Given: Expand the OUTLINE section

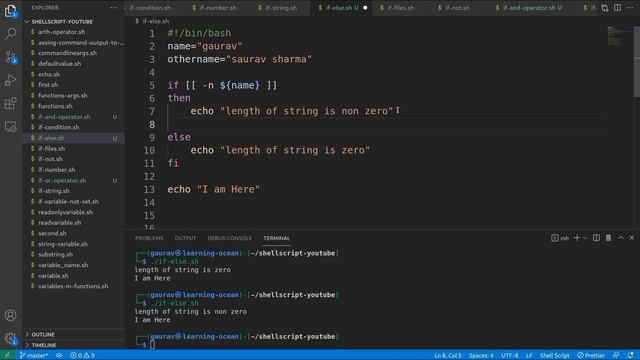Looking at the screenshot, I should point(43,334).
